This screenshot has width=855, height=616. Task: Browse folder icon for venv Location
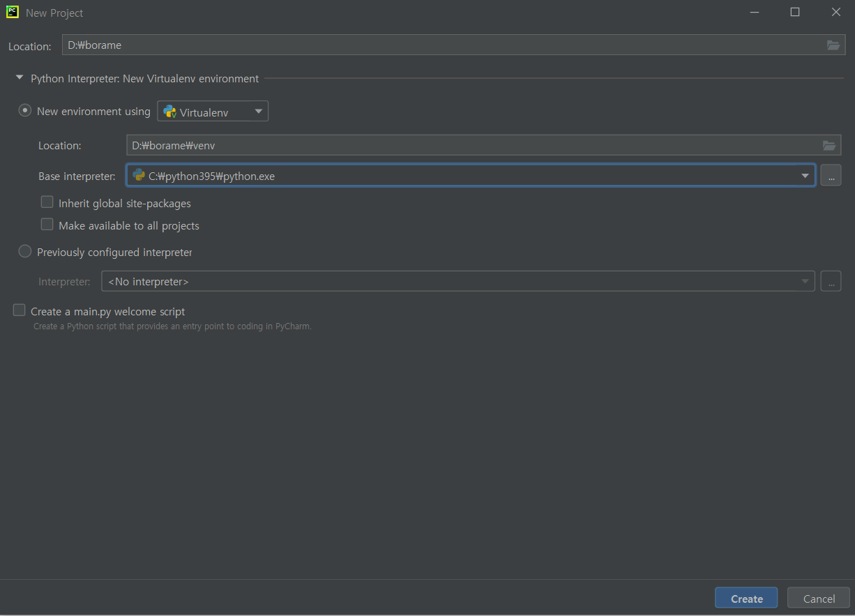[828, 145]
